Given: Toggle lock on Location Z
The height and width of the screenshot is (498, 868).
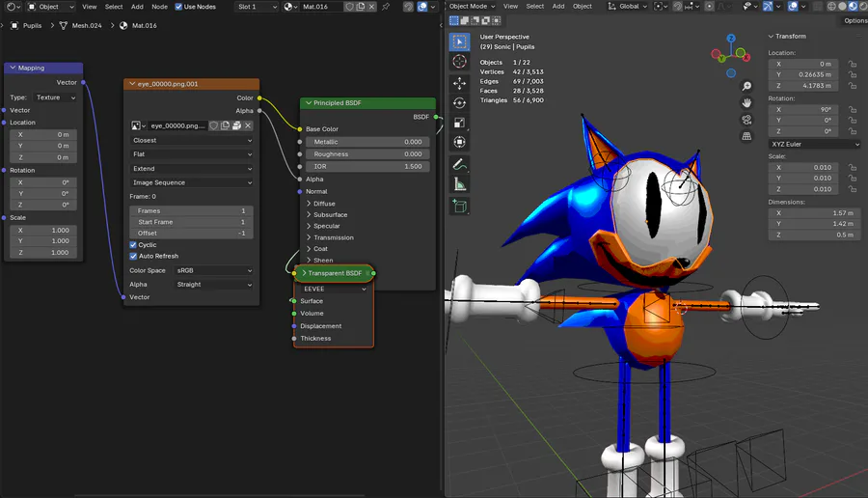Looking at the screenshot, I should [853, 86].
